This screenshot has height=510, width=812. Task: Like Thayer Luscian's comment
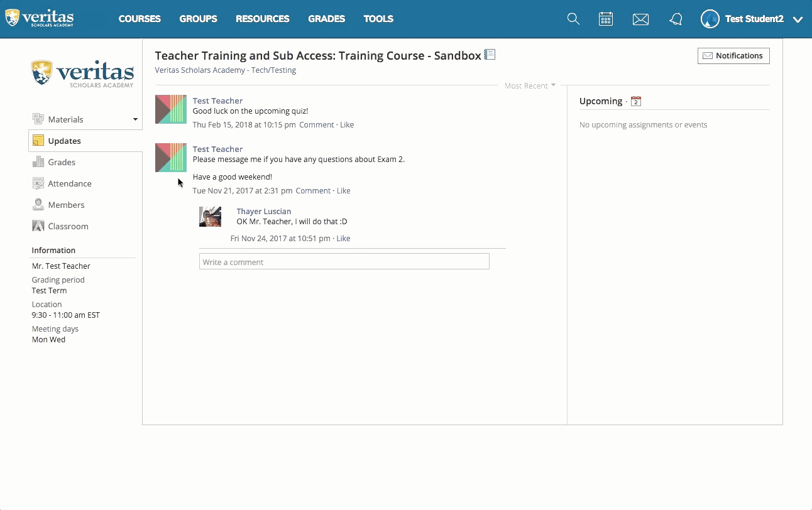pos(343,239)
